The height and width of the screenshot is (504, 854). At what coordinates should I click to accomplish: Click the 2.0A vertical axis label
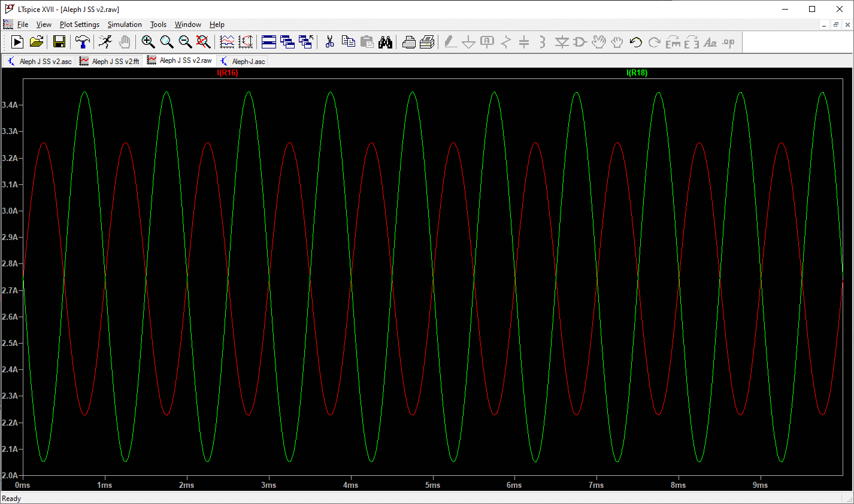pos(10,475)
